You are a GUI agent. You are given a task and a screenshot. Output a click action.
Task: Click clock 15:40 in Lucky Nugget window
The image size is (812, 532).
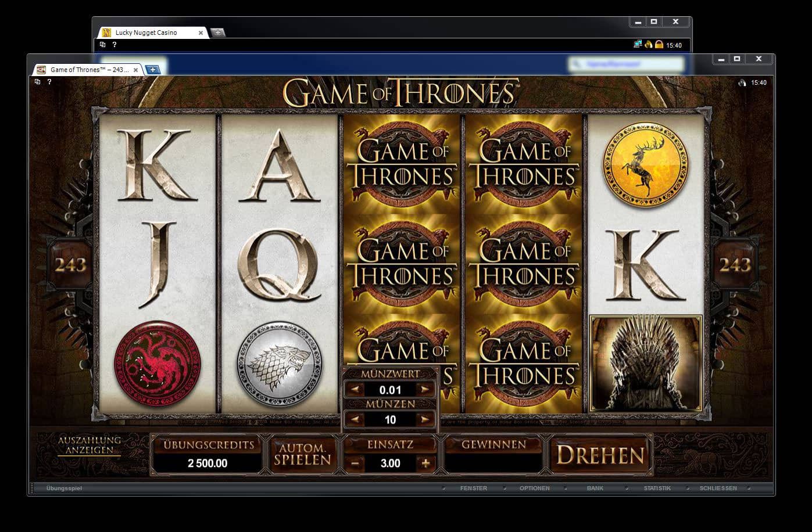click(x=674, y=45)
